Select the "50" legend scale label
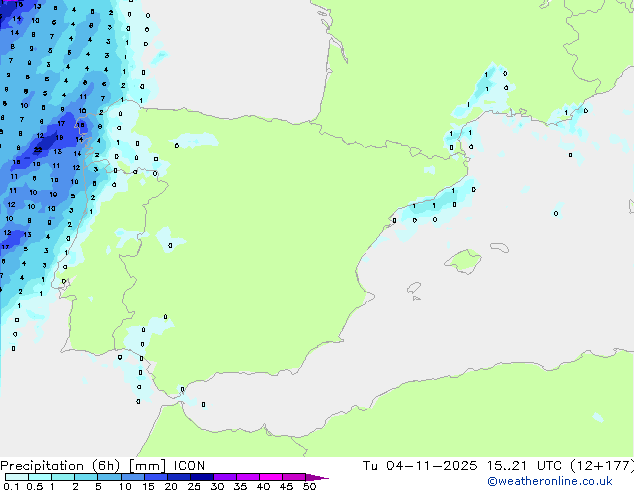 309,486
